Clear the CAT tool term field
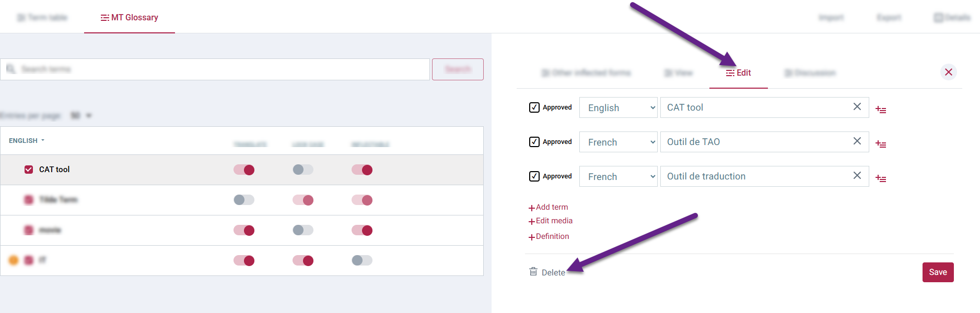 tap(857, 107)
